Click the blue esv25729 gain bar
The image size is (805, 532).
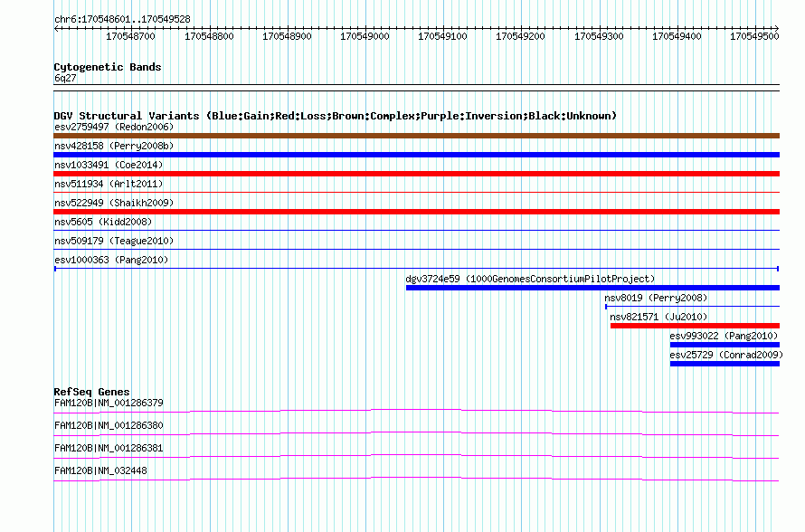tap(724, 364)
